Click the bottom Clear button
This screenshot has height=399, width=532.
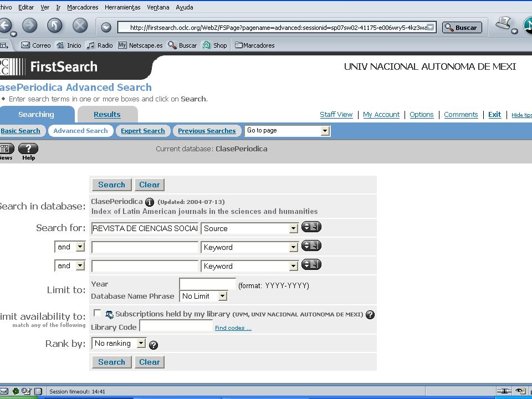point(149,362)
